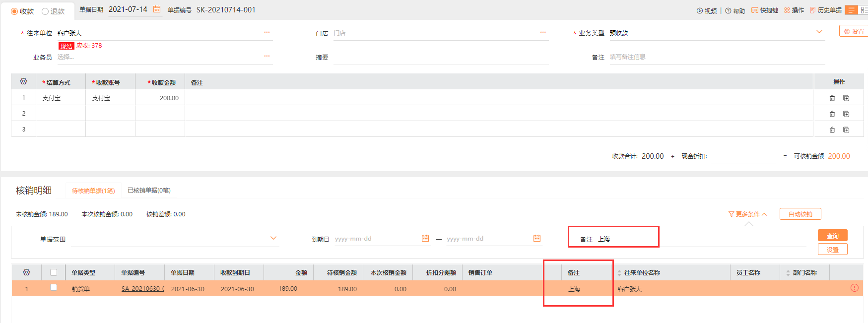Click the orange 查询 button

tap(832, 236)
